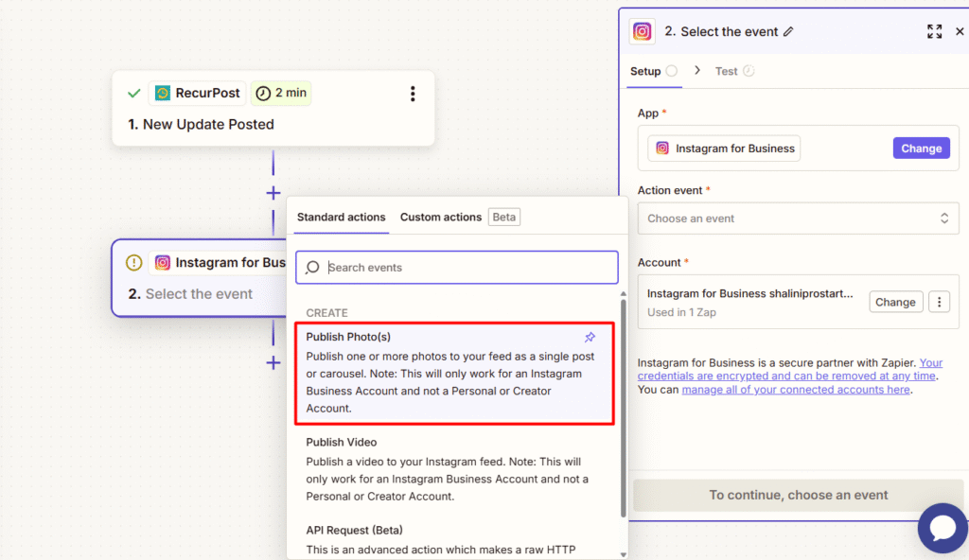
Task: Click scroll down arrow in event list
Action: pos(623,554)
